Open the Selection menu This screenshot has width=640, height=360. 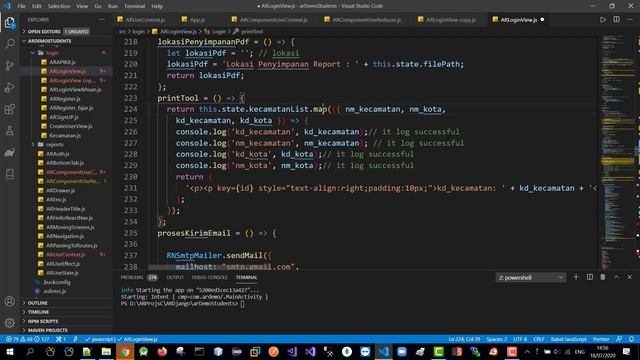(x=59, y=6)
